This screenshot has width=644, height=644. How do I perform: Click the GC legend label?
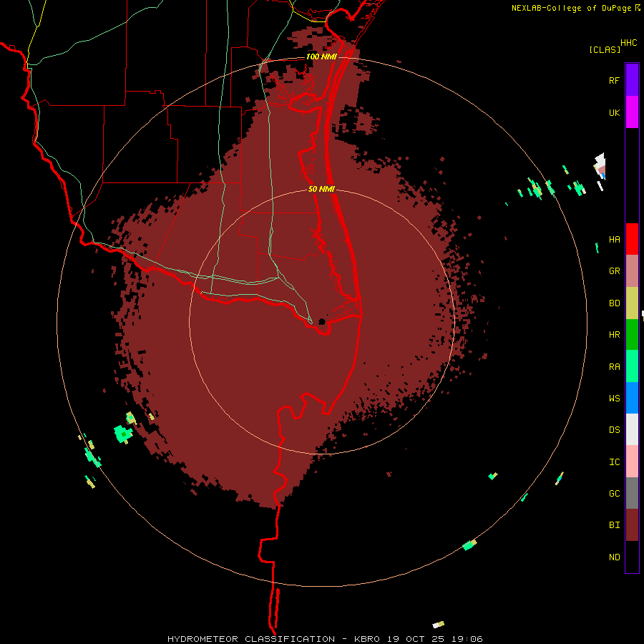614,493
